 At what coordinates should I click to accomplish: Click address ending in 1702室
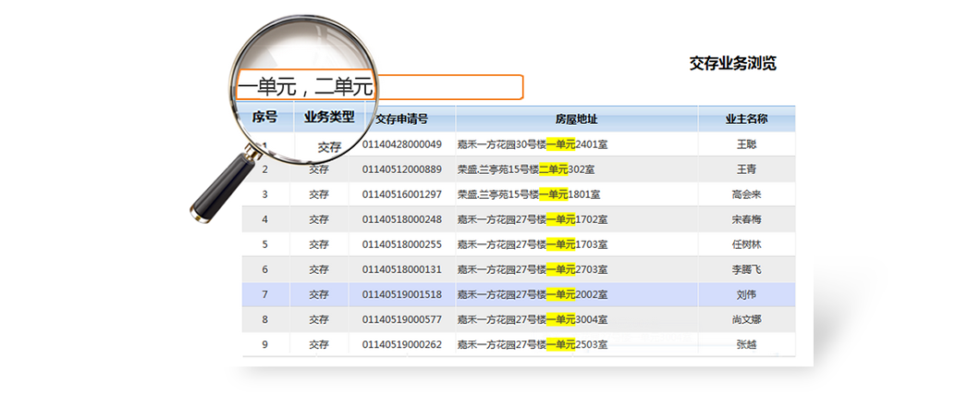point(533,219)
